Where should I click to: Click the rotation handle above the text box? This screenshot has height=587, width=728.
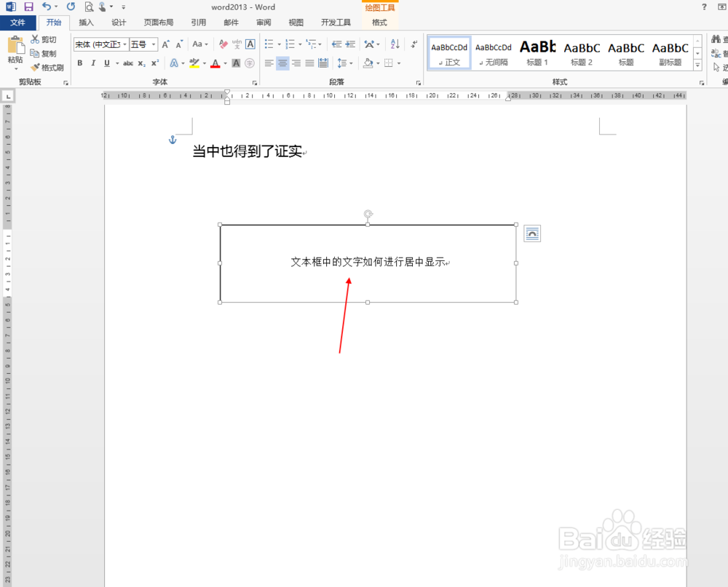pyautogui.click(x=368, y=214)
